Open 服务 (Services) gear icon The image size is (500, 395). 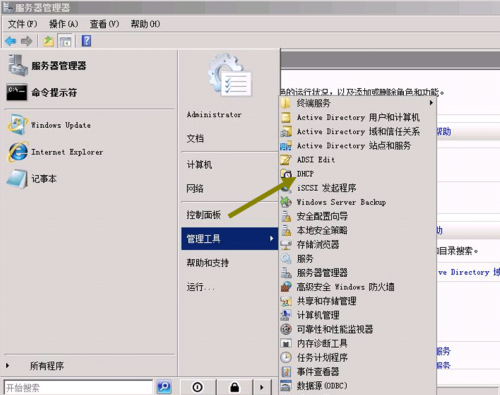[286, 258]
